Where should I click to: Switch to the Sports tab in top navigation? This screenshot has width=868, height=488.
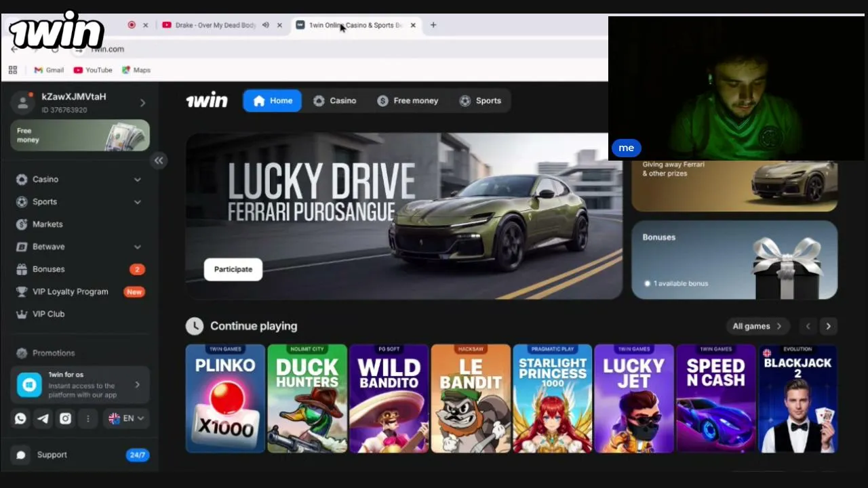tap(480, 100)
